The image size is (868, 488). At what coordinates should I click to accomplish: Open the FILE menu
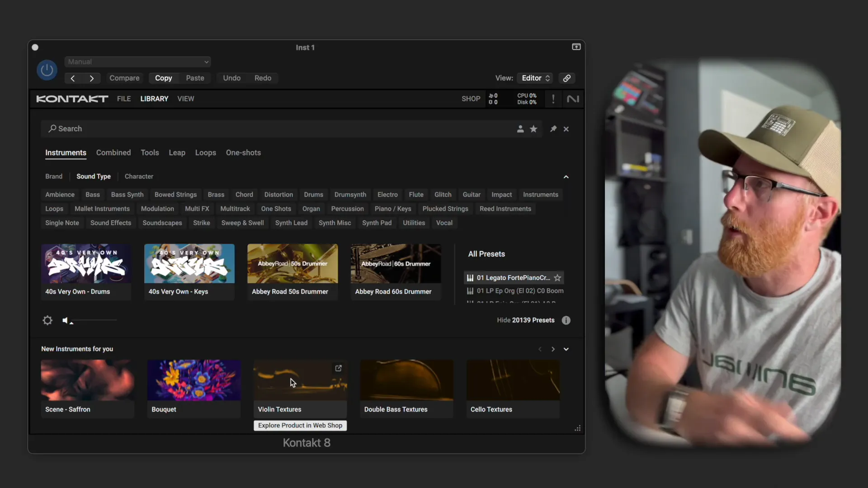point(123,99)
